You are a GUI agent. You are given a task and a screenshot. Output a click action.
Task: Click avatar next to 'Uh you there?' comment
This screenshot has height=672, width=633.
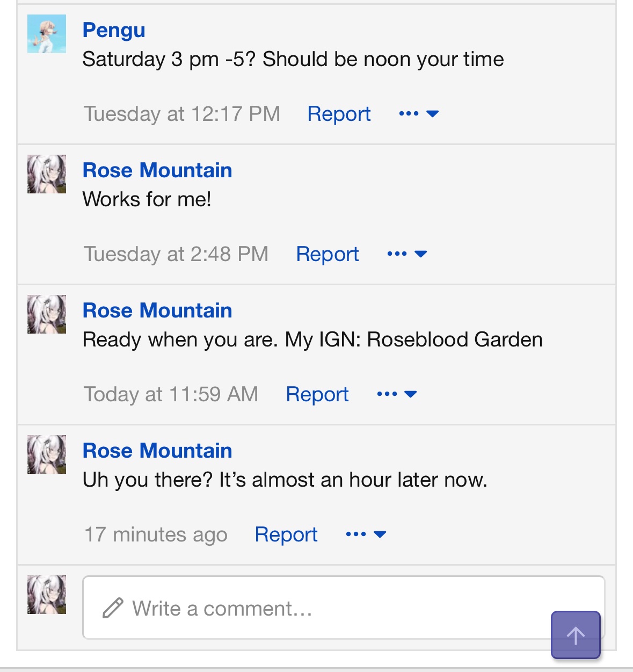point(47,454)
